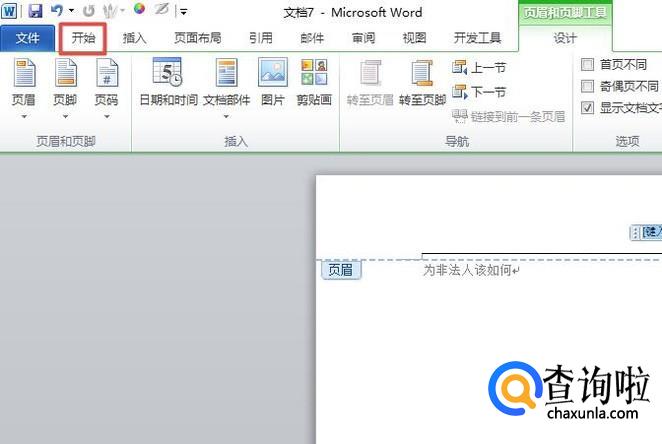Switch to the 开始 (Home) tab
Screen dimensions: 662x444
click(x=83, y=38)
